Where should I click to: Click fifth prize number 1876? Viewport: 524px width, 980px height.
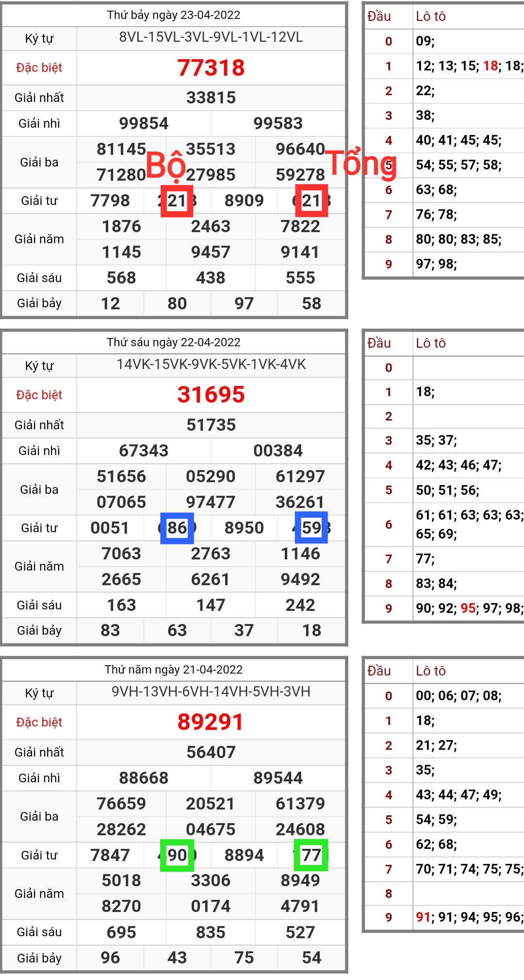click(121, 226)
